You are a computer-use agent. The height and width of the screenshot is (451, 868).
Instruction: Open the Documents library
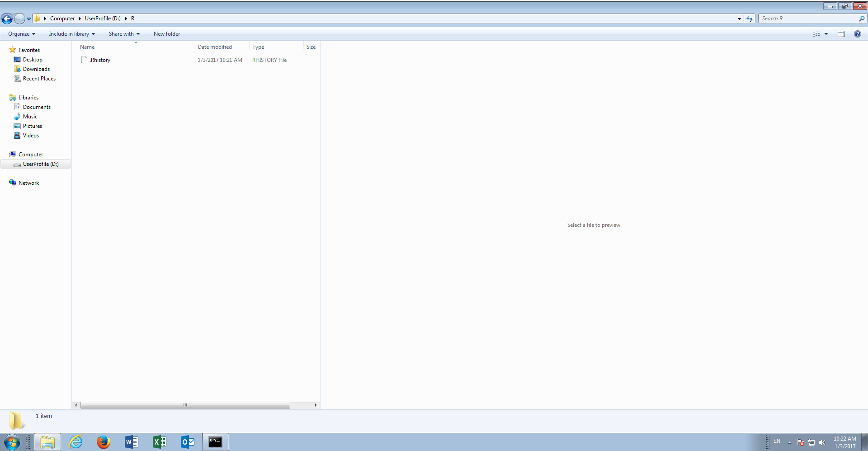pyautogui.click(x=37, y=107)
